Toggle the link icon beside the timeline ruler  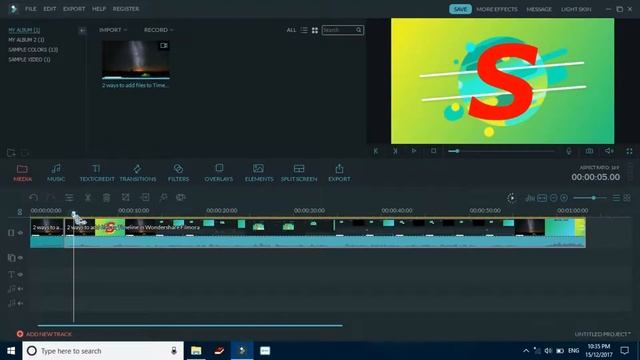(20, 211)
